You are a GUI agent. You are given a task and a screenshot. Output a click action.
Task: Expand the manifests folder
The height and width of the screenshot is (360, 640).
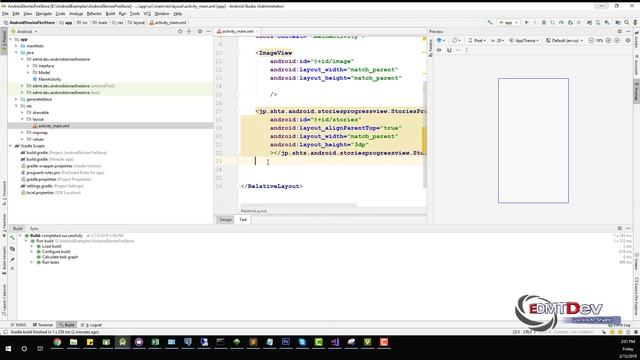tap(16, 46)
